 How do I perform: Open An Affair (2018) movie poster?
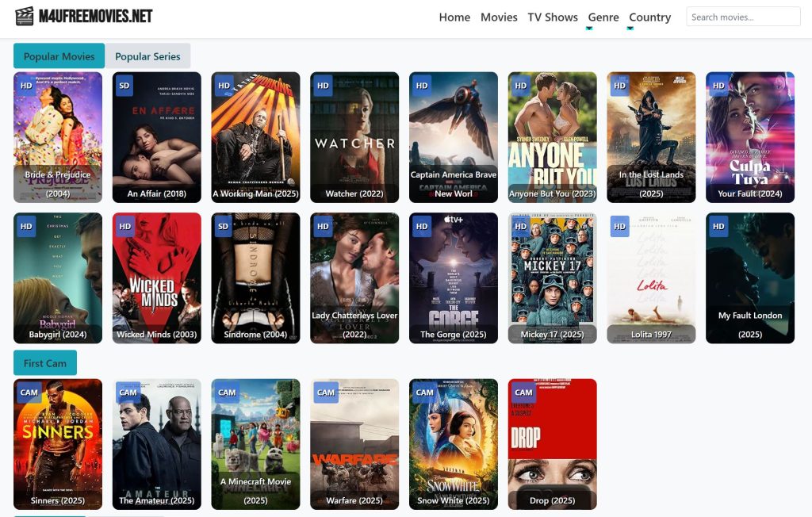click(157, 137)
